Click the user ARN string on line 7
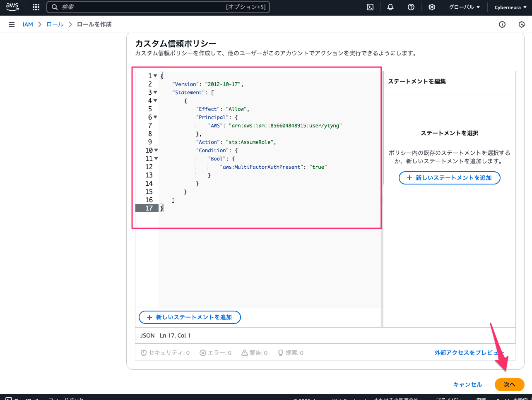The image size is (532, 400). tap(285, 125)
